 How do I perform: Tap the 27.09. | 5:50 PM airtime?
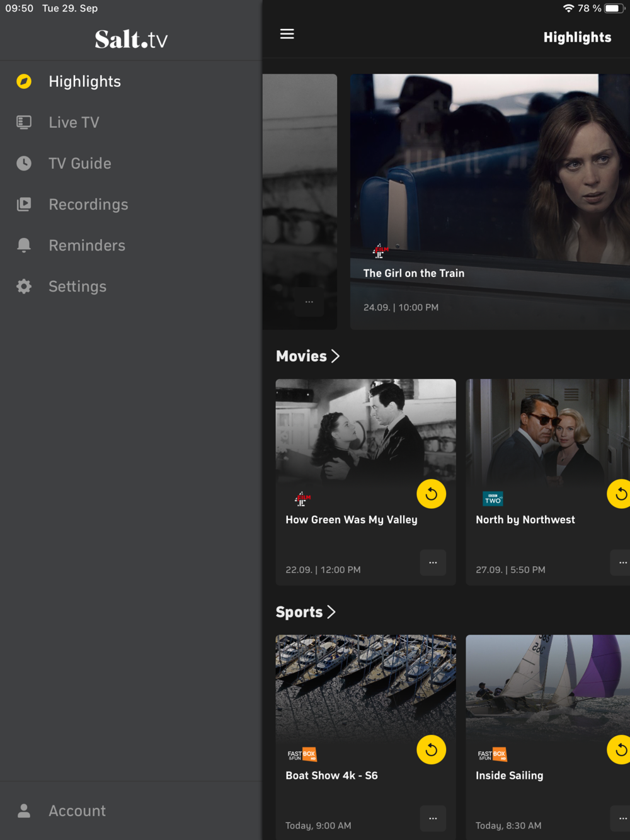coord(511,569)
